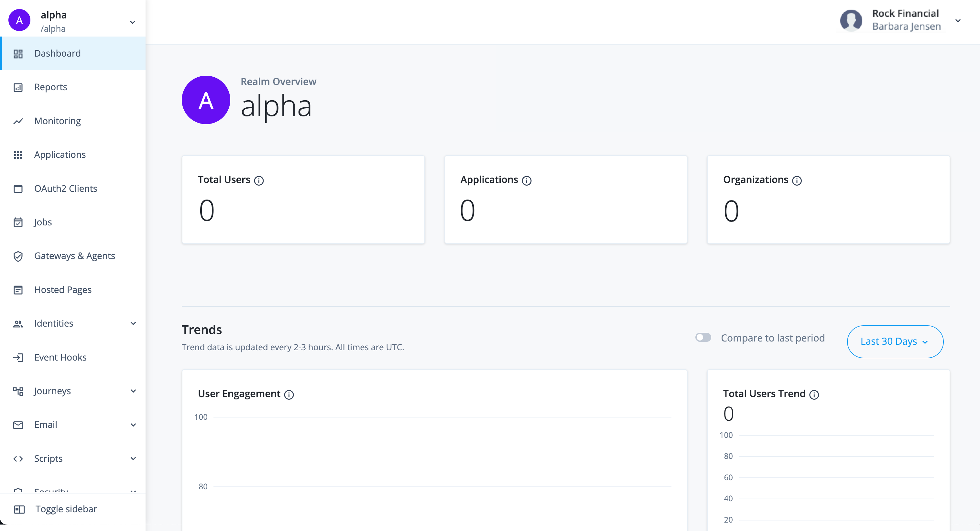The width and height of the screenshot is (980, 531).
Task: Click the Monitoring graph icon
Action: pos(18,121)
